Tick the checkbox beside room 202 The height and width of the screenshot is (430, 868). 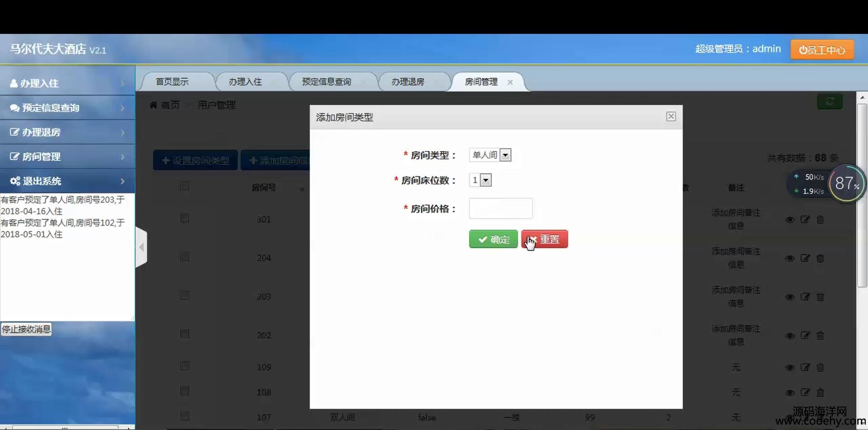pos(184,334)
